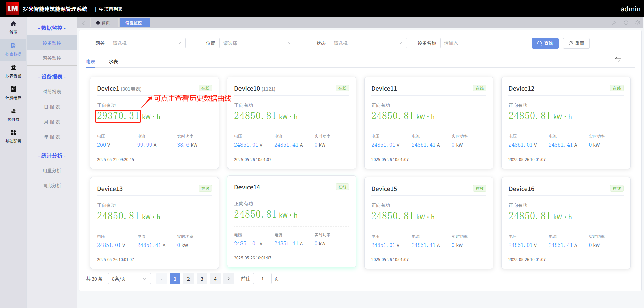
Task: View Device1 history by clicking 29370.31 value
Action: 118,116
